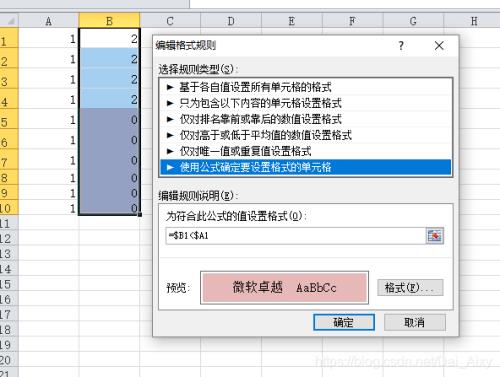500x377 pixels.
Task: Select row 11 header
Action: pyautogui.click(x=9, y=223)
